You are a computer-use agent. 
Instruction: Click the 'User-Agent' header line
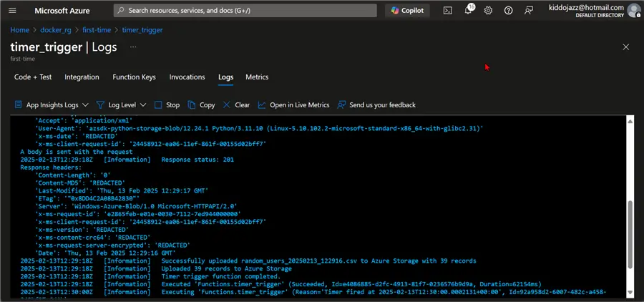pyautogui.click(x=259, y=128)
